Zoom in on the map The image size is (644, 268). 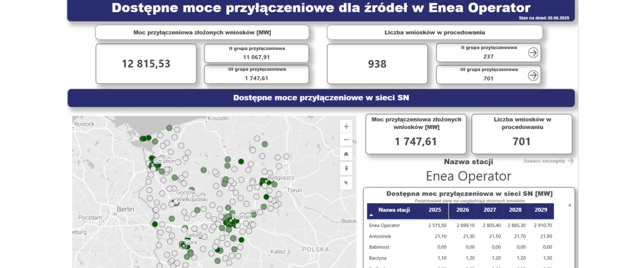pyautogui.click(x=346, y=126)
